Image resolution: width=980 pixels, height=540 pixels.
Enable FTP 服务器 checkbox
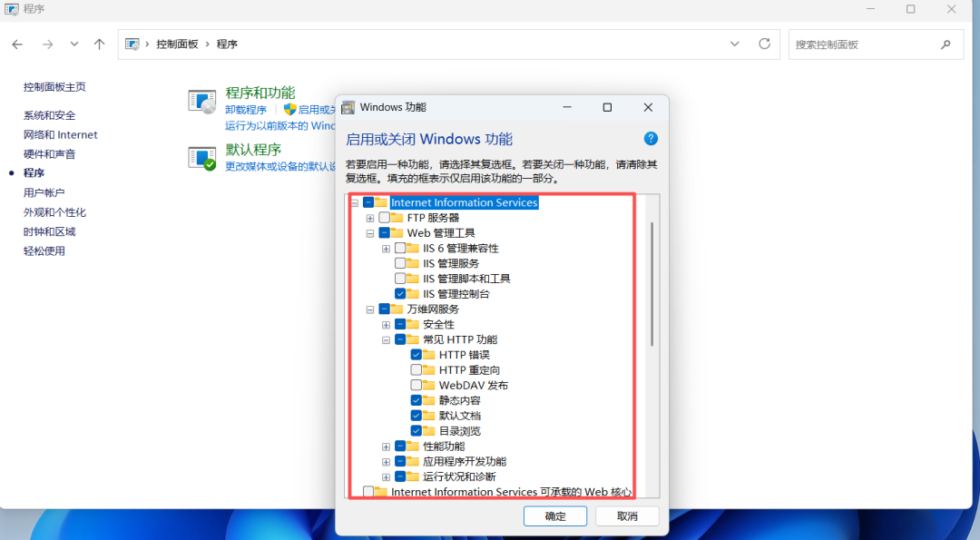(385, 218)
